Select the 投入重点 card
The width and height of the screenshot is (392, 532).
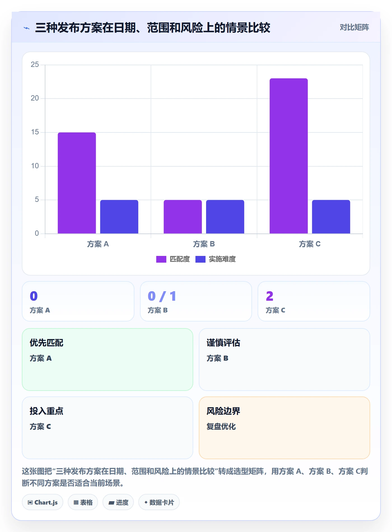click(108, 428)
